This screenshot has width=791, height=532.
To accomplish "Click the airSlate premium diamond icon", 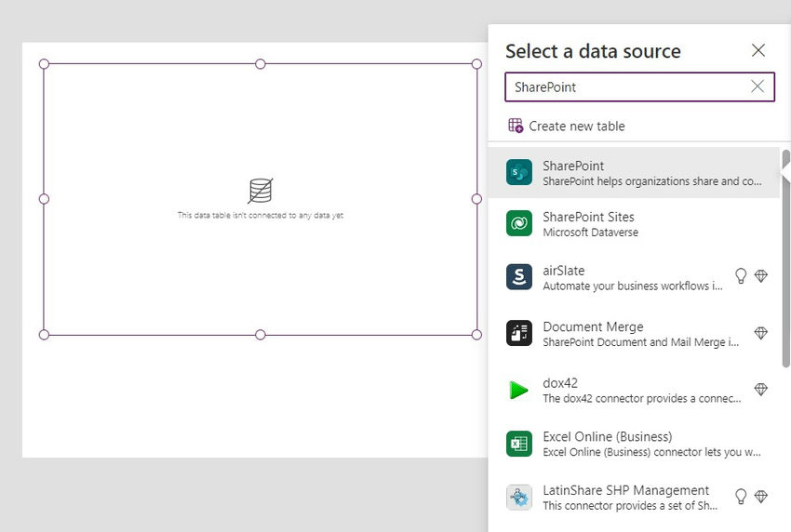I will click(760, 276).
